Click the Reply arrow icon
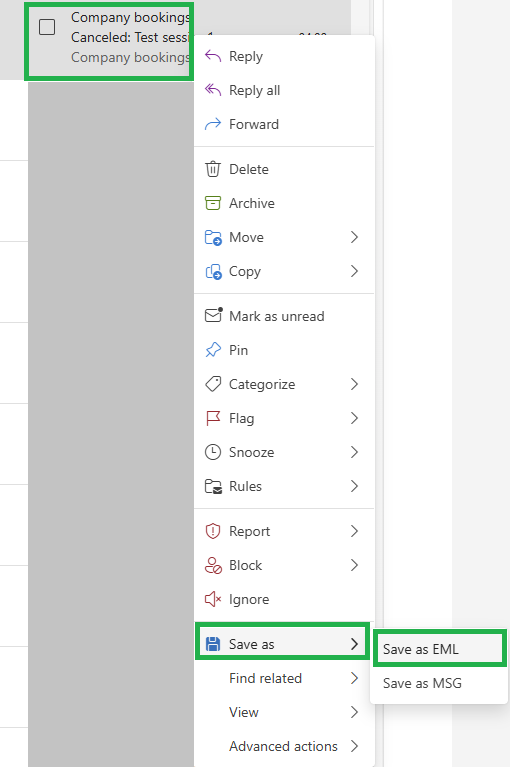This screenshot has height=767, width=510. pyautogui.click(x=213, y=56)
